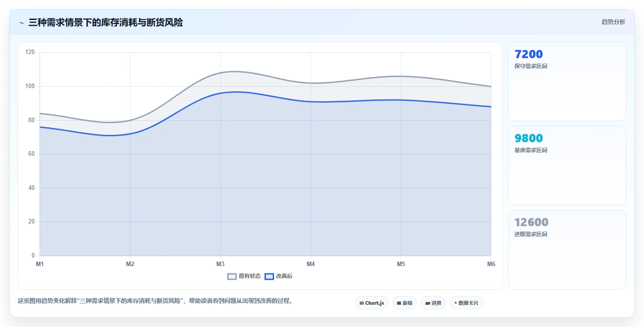Click the 80 y-axis value
Viewport: 644px width, 327px height.
(31, 120)
